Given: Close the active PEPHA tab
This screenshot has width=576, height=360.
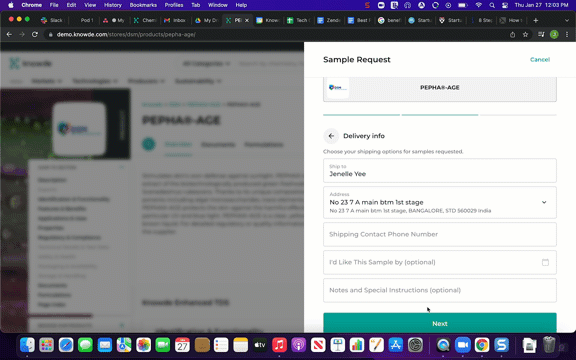Looking at the screenshot, I should point(247,20).
